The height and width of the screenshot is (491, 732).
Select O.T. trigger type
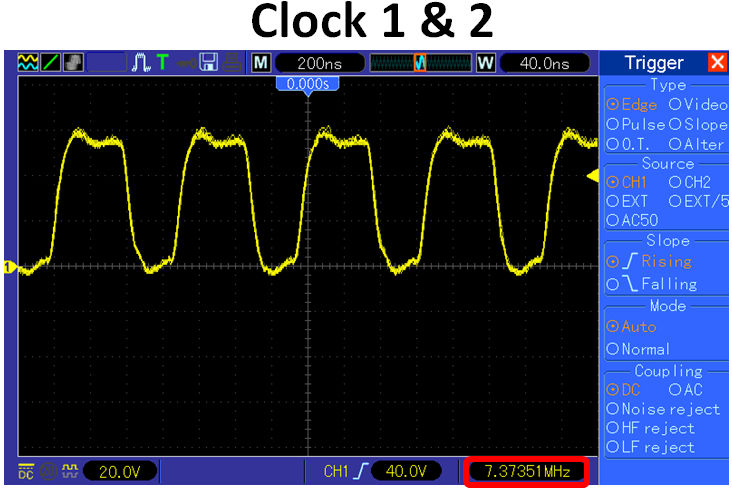click(x=628, y=145)
